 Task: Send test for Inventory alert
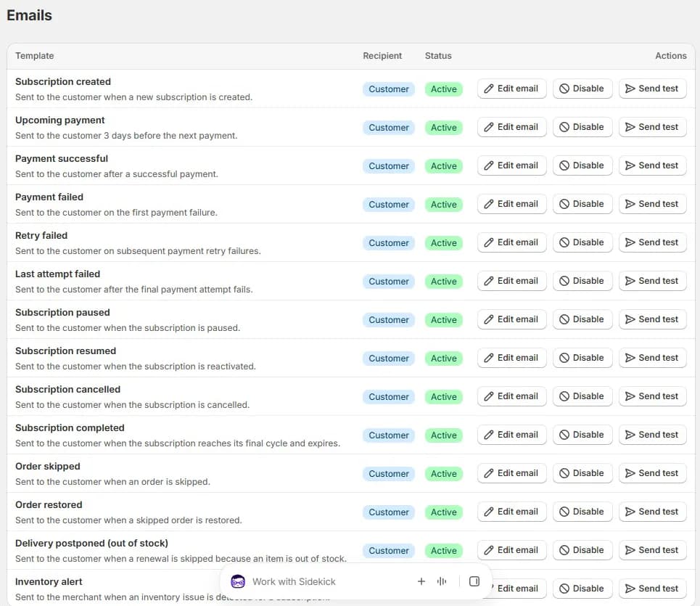[x=652, y=588]
